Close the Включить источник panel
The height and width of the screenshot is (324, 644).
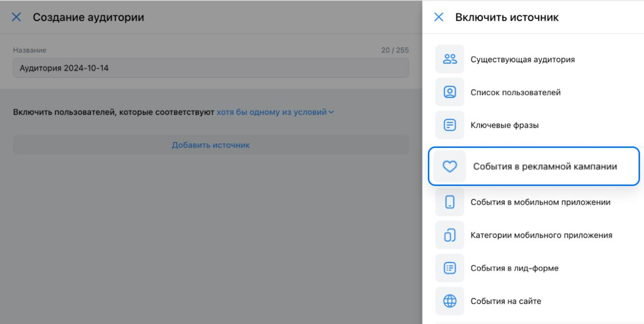(x=439, y=17)
